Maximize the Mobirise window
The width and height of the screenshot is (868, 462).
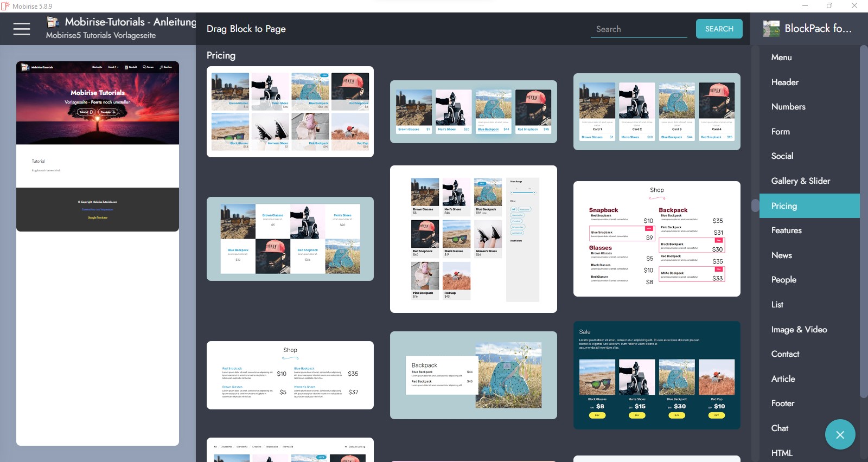pos(829,6)
